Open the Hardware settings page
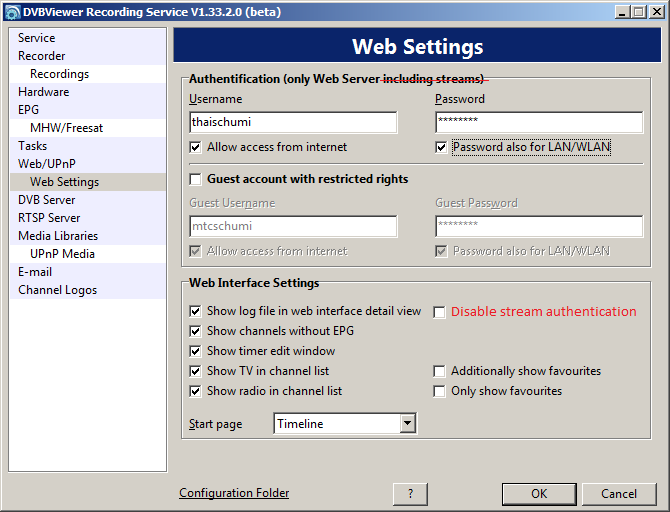Screen dimensions: 670x512 click(x=44, y=92)
